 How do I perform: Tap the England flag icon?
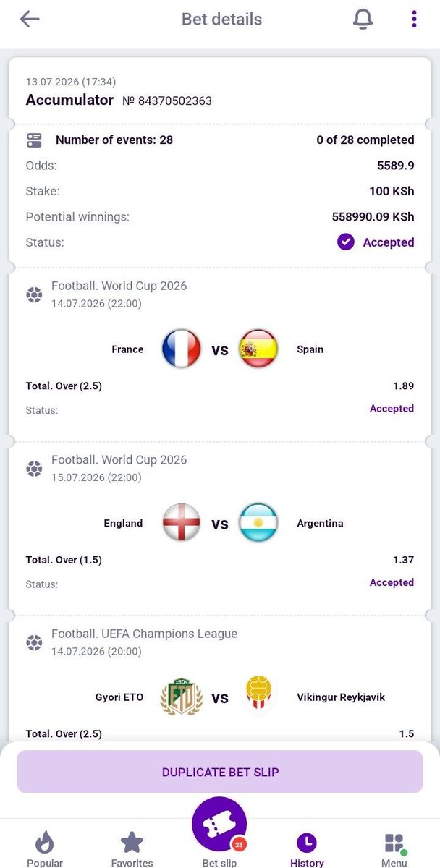[181, 522]
